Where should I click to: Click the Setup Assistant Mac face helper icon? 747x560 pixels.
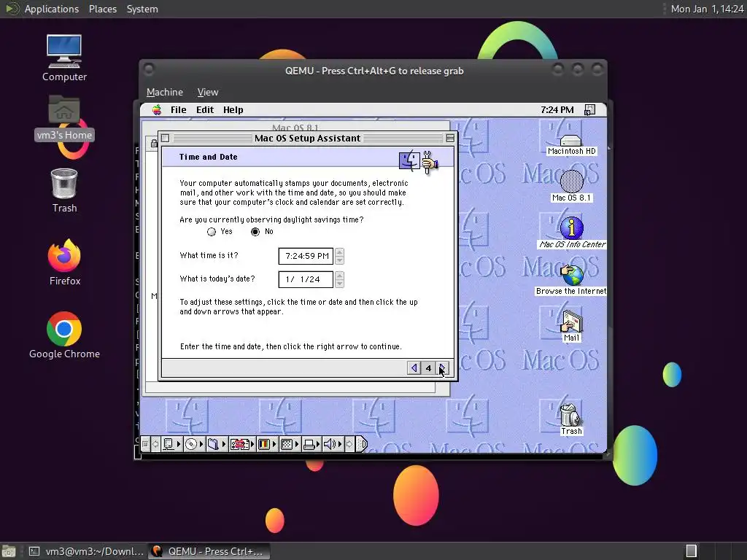(418, 161)
